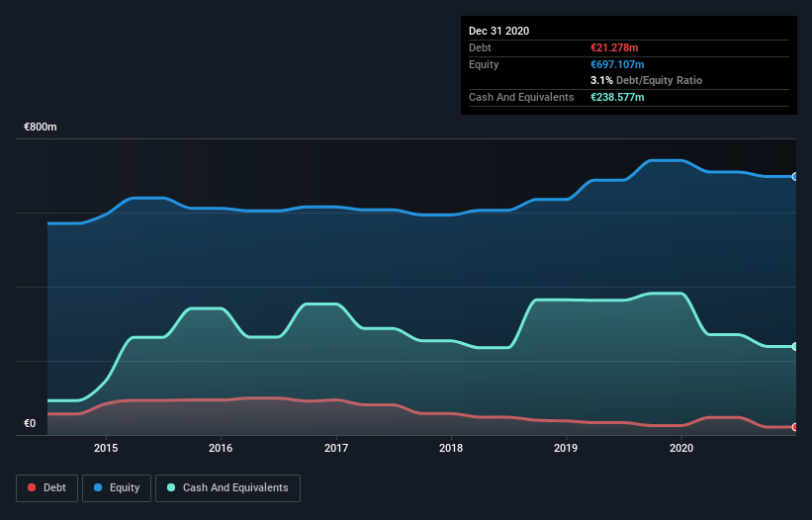Click the Cash And Equivalents end-point marker
This screenshot has height=520, width=812.
795,347
